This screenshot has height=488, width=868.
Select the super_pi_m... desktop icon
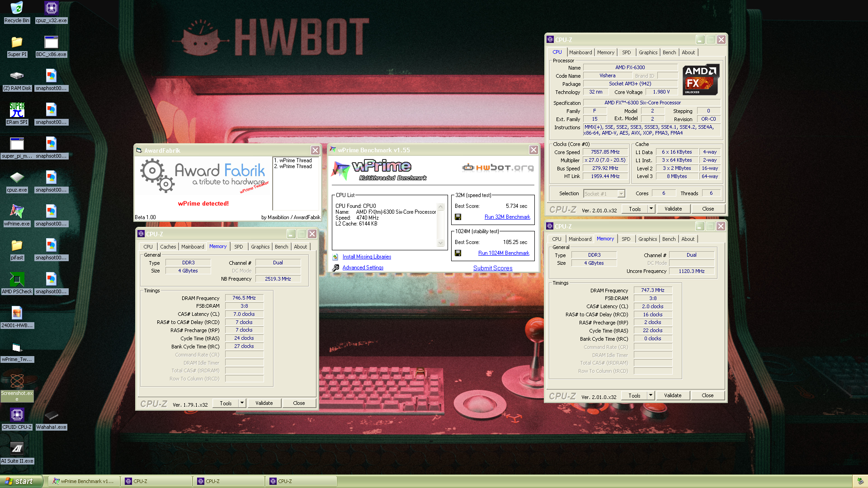pyautogui.click(x=17, y=148)
